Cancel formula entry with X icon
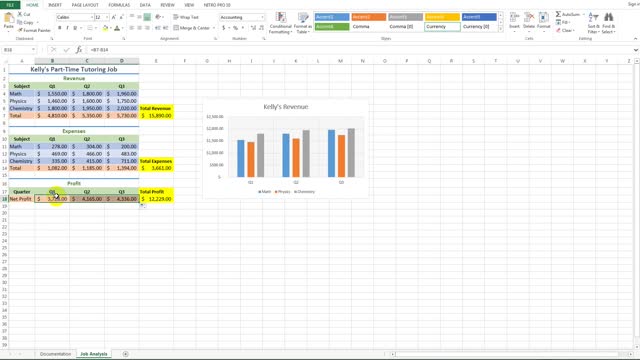640x360 pixels. pyautogui.click(x=53, y=50)
